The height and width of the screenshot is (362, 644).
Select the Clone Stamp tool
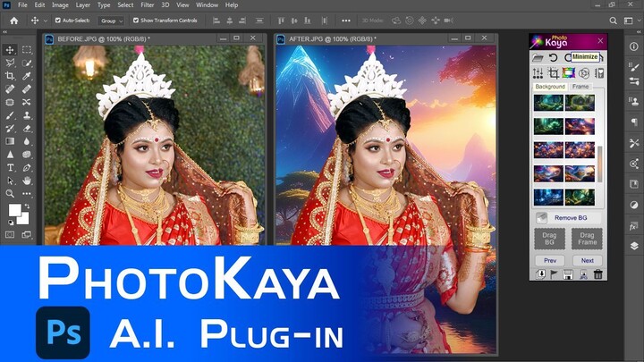27,115
